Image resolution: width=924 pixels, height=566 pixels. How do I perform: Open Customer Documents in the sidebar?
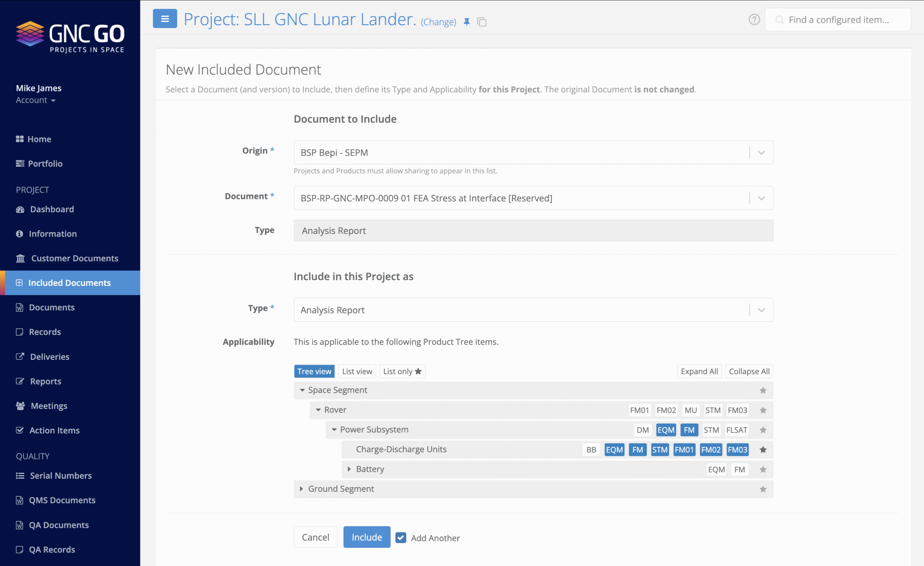pyautogui.click(x=74, y=258)
